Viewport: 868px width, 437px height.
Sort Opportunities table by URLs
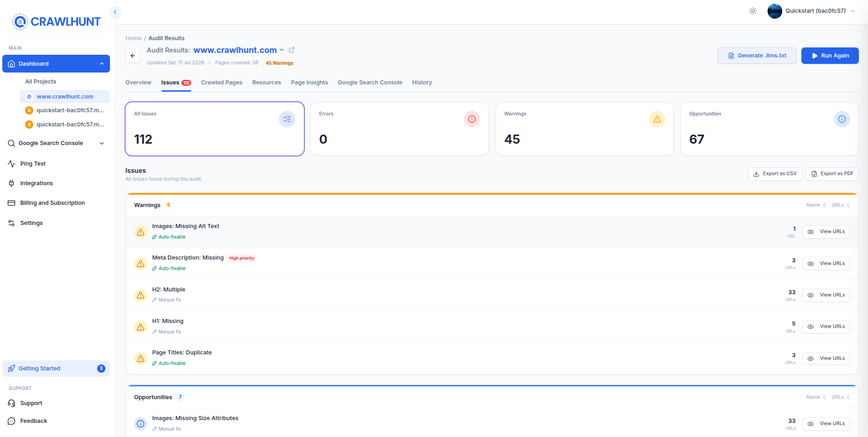(841, 397)
